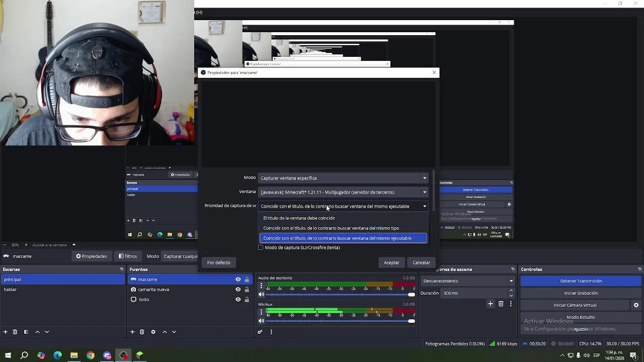Viewport: 644px width, 362px height.
Task: Move the scene down in the Escenas toolbar
Action: [47, 332]
